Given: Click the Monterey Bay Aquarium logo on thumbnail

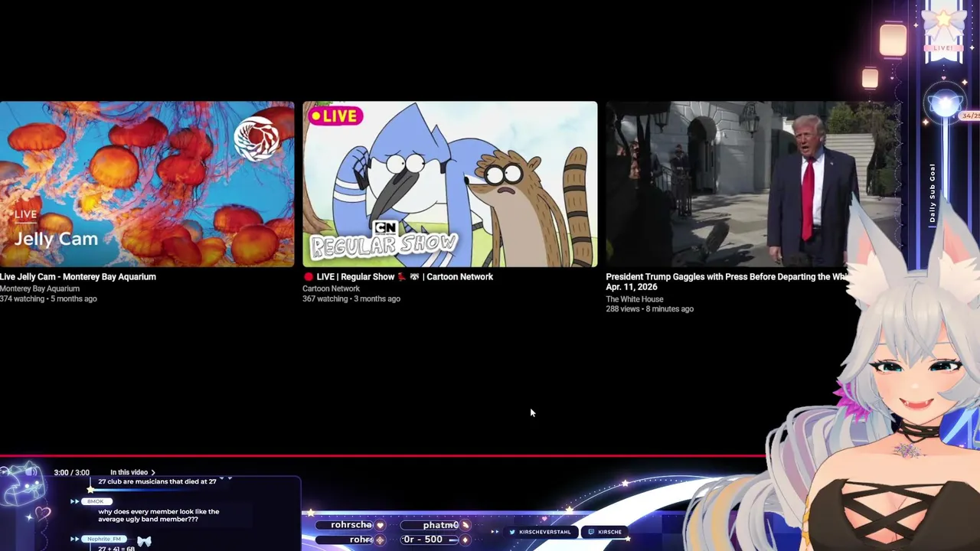Looking at the screenshot, I should coord(256,139).
